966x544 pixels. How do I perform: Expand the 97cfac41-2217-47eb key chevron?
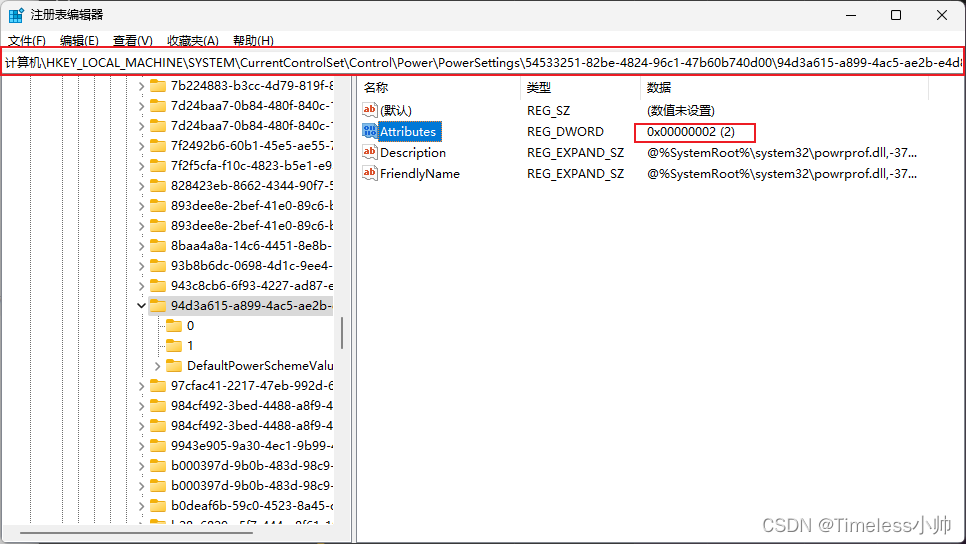[x=141, y=386]
